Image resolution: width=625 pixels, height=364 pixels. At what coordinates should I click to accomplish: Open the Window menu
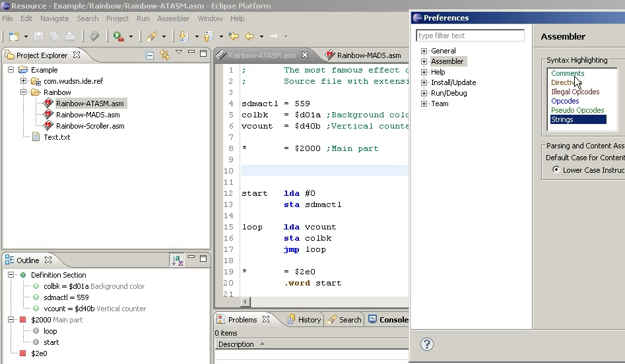coord(210,18)
